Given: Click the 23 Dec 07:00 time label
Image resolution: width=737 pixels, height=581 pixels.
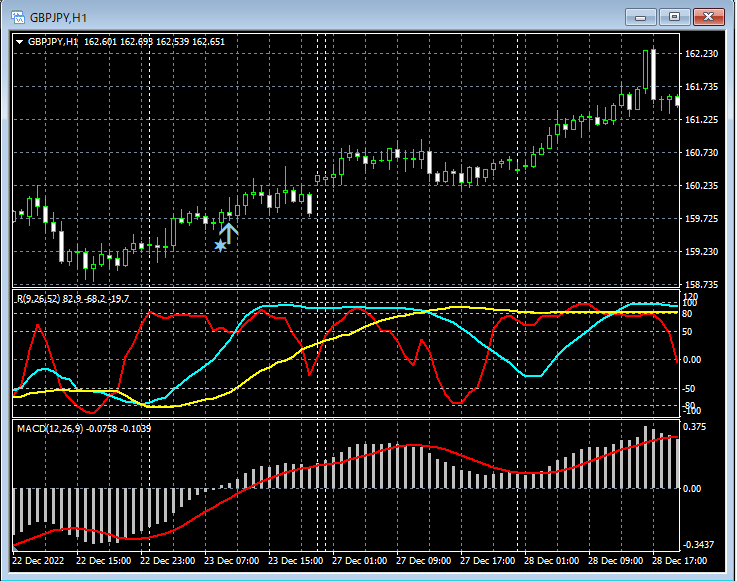Looking at the screenshot, I should click(229, 561).
